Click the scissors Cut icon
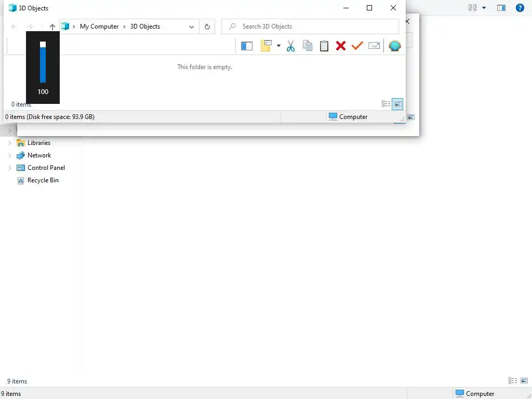Viewport: 532px width, 399px height. (290, 46)
